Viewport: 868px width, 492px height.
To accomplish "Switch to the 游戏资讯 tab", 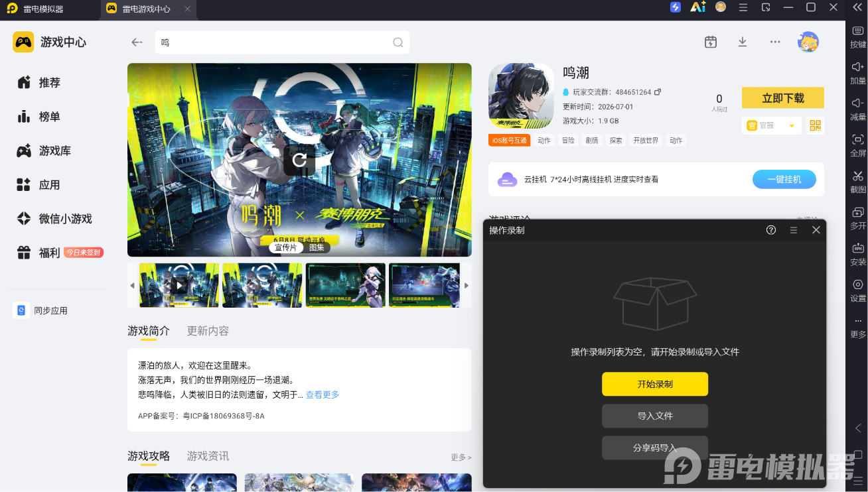I will point(208,456).
